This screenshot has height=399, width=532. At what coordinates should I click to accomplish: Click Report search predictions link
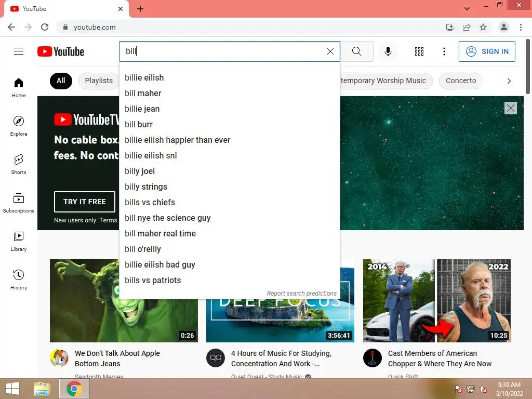click(302, 294)
